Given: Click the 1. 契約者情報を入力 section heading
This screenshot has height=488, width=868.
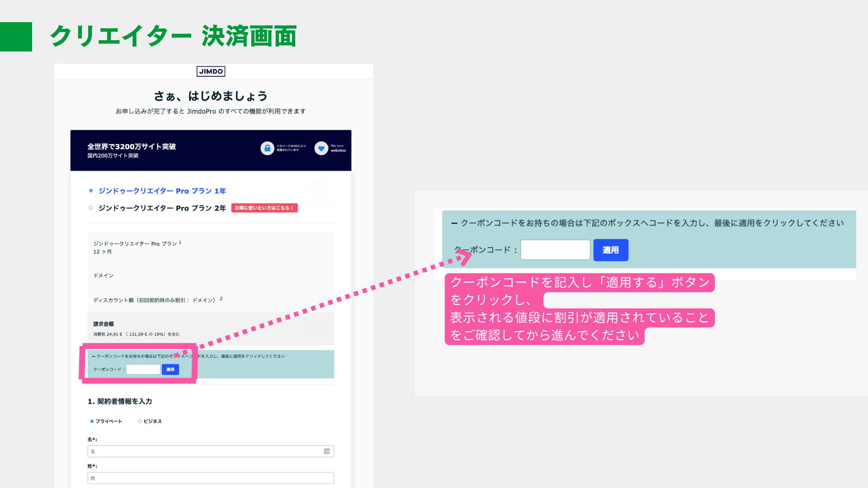Looking at the screenshot, I should [x=120, y=401].
